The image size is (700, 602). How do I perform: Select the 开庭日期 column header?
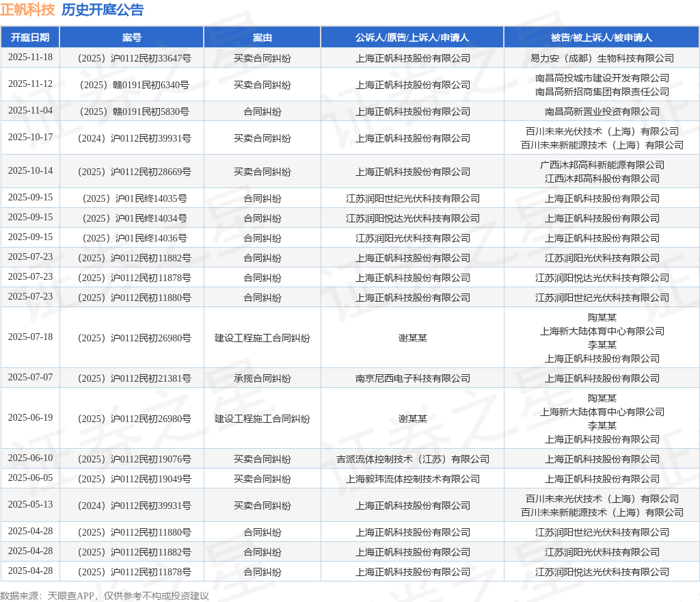click(x=30, y=38)
